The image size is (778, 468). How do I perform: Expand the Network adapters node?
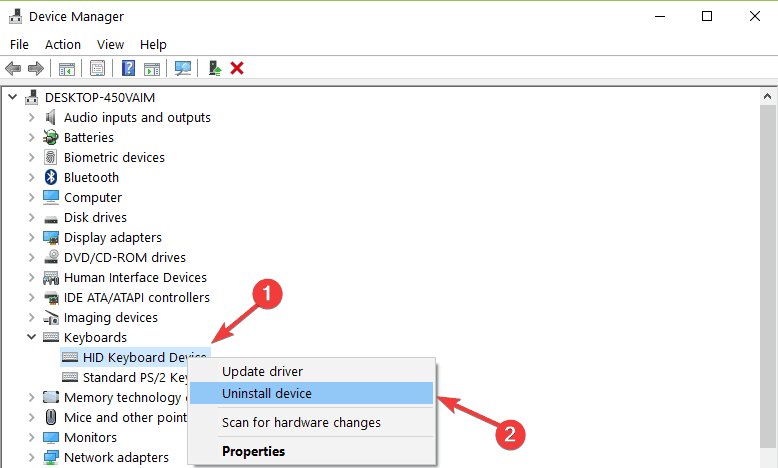tap(31, 457)
